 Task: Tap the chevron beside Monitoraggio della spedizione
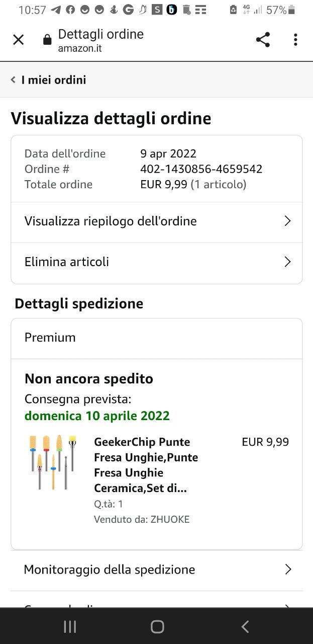click(x=288, y=570)
